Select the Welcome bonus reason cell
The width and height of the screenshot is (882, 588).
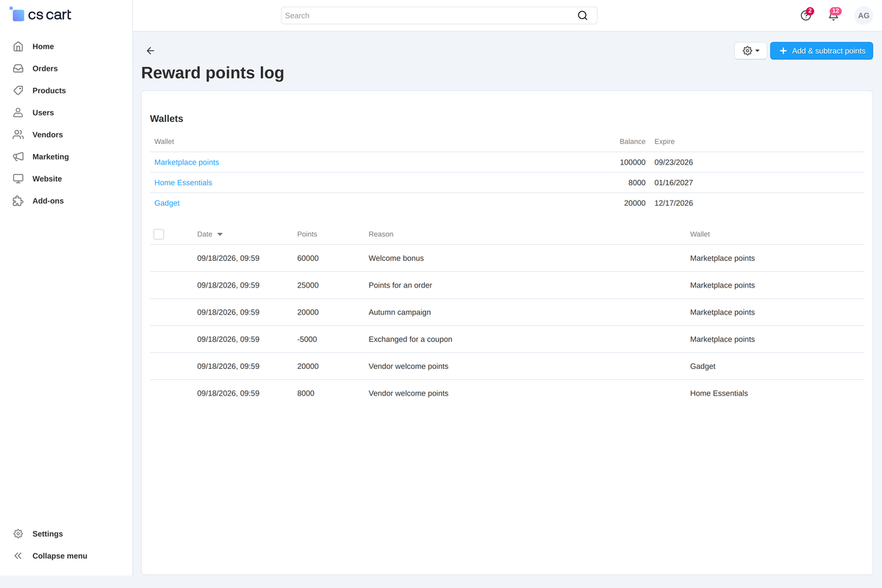(396, 259)
